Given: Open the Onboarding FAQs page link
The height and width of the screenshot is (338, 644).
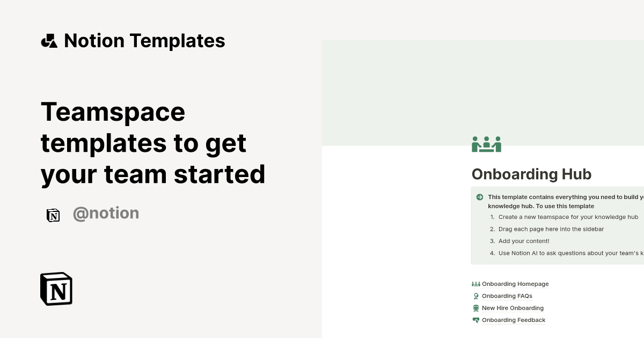Looking at the screenshot, I should [x=507, y=296].
